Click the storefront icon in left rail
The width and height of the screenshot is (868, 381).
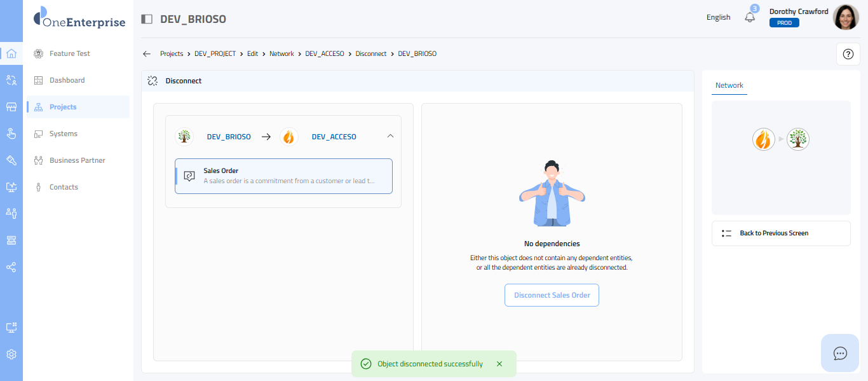click(x=11, y=107)
